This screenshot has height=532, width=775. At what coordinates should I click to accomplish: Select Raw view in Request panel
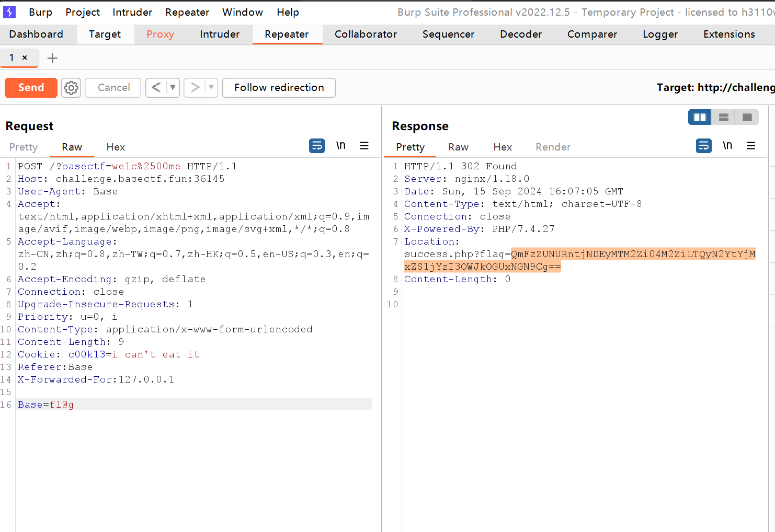pos(72,147)
